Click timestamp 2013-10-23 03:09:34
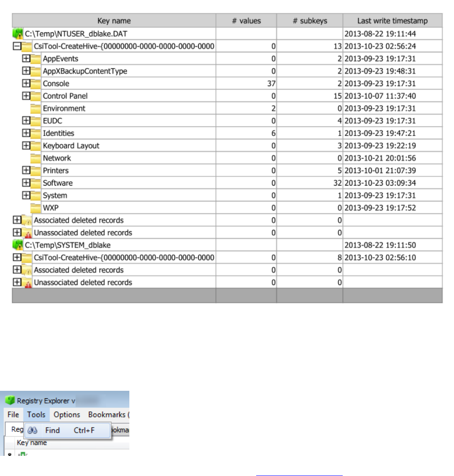The height and width of the screenshot is (476, 454). (380, 183)
